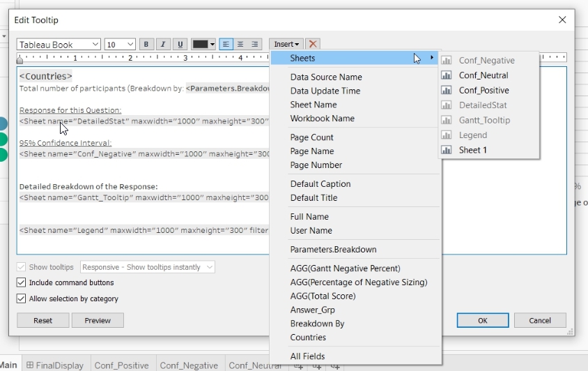588x371 pixels.
Task: Toggle bold text formatting
Action: [146, 45]
